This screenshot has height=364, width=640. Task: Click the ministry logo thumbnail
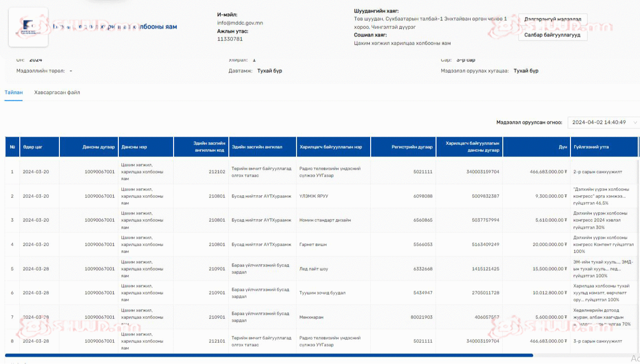[28, 27]
